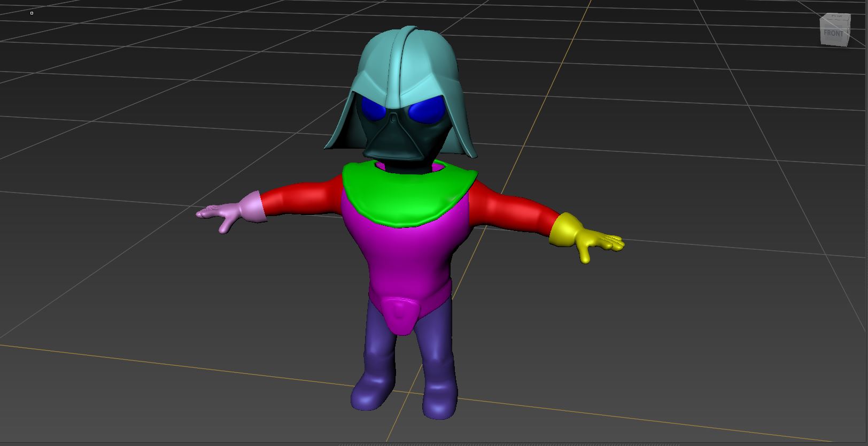Click the small white square marker in the viewport corner
This screenshot has height=446, width=868.
(32, 13)
